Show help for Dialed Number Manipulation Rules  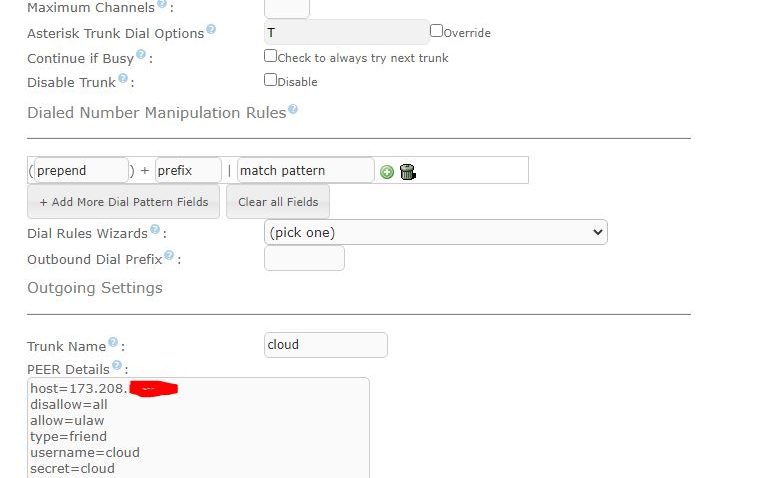tap(293, 111)
